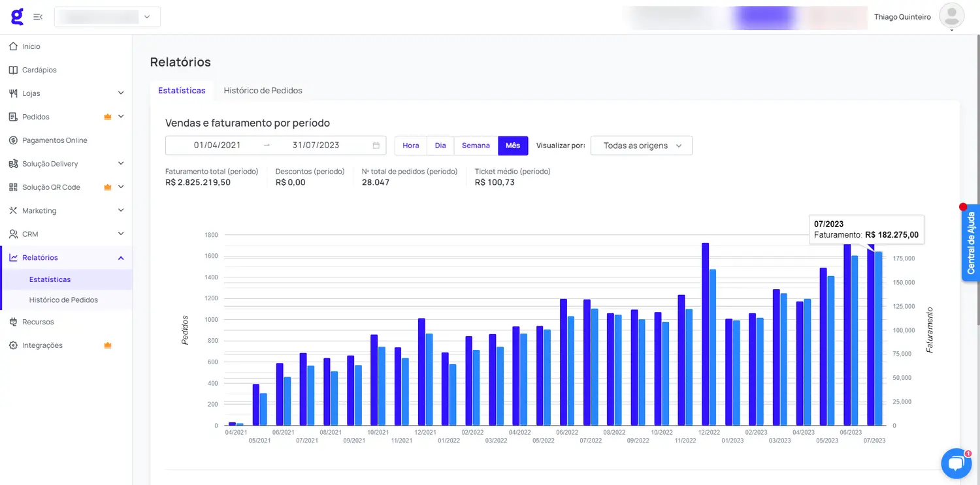The height and width of the screenshot is (485, 980).
Task: Open the Todas as origens dropdown
Action: (641, 146)
